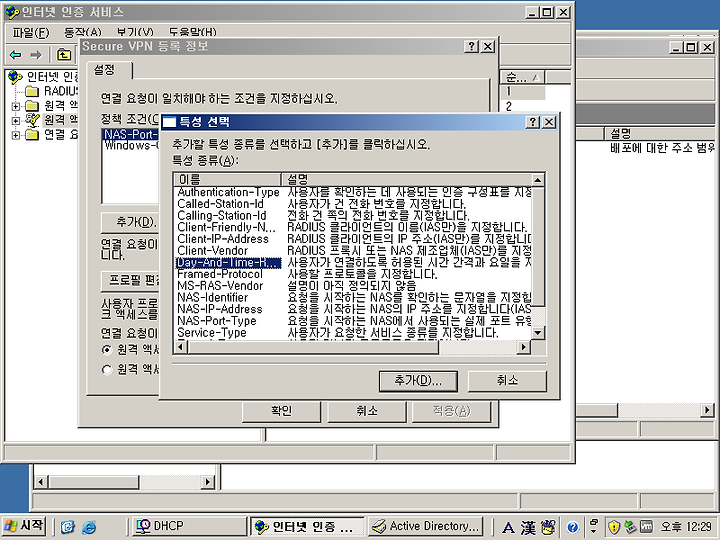Click the remote access policy icon with pencil
This screenshot has width=720, height=540.
(32, 120)
